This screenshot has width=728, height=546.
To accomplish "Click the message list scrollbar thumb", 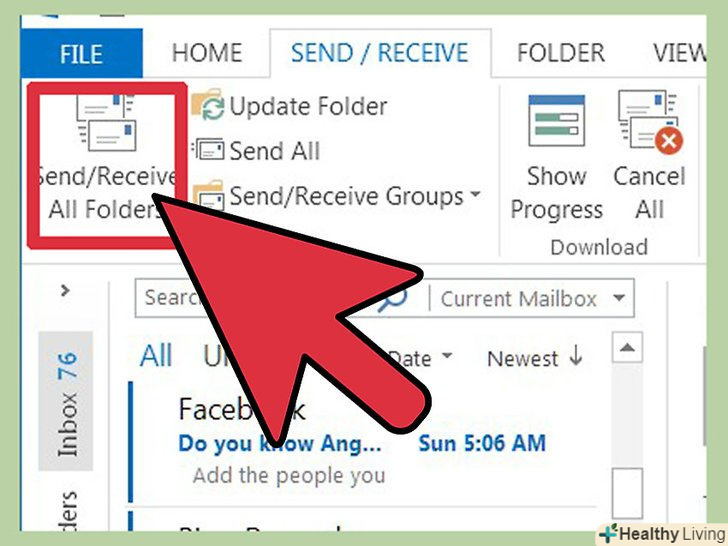I will [x=627, y=493].
